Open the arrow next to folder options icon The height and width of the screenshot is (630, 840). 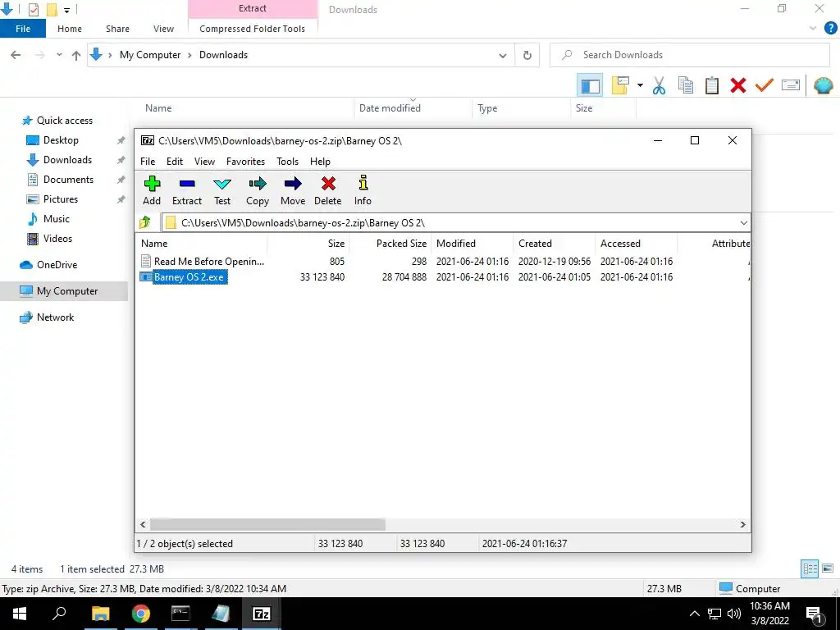(x=640, y=85)
